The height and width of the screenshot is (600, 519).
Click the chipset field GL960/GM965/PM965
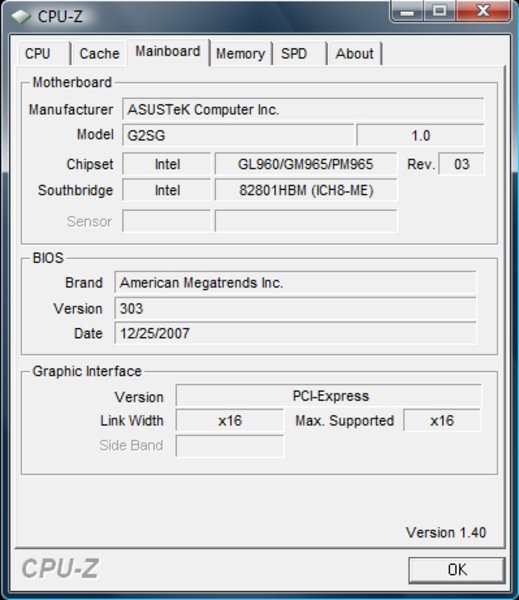coord(305,164)
